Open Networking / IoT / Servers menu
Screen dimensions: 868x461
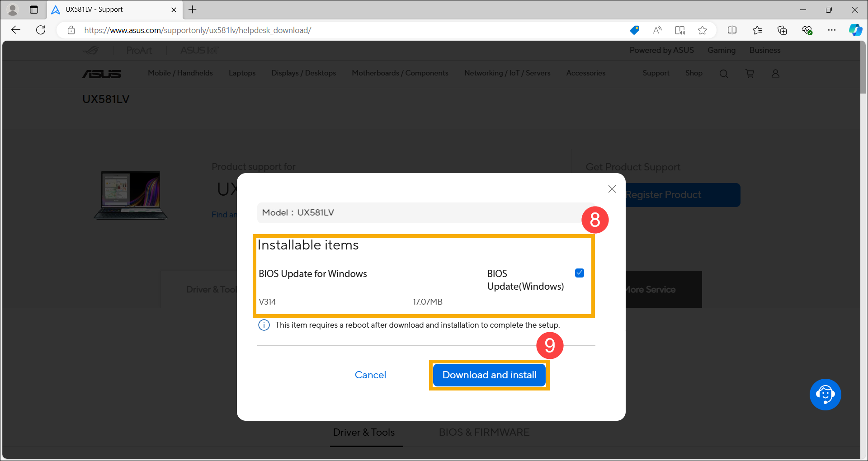[x=507, y=73]
